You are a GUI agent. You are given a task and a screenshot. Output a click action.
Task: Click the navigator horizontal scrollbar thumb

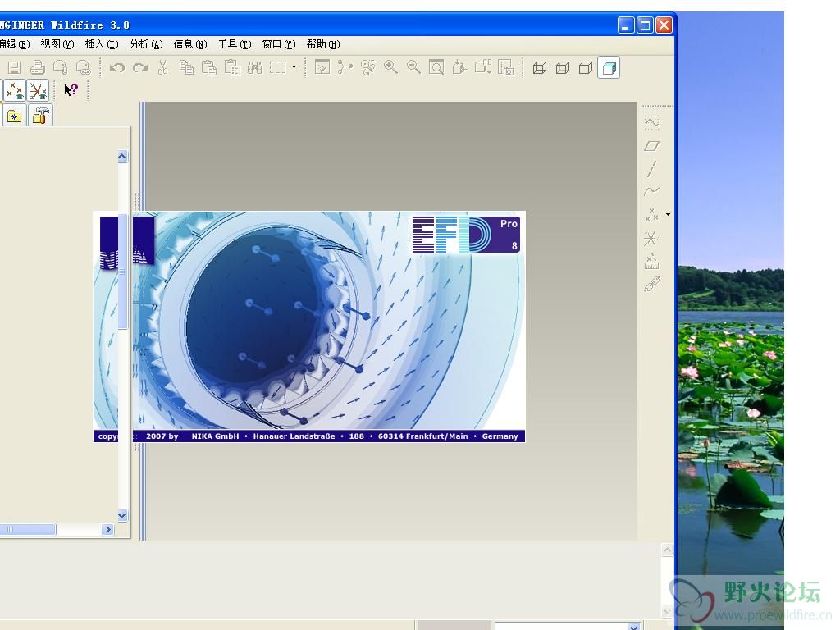(x=28, y=529)
